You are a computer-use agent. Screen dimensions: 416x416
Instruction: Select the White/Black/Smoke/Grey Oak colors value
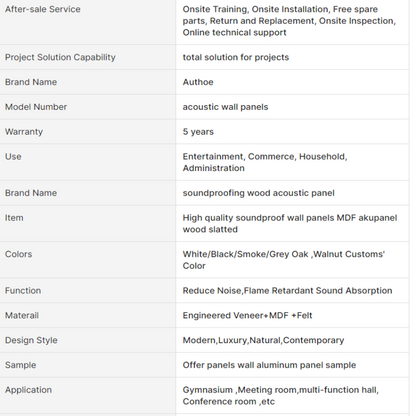(x=284, y=260)
